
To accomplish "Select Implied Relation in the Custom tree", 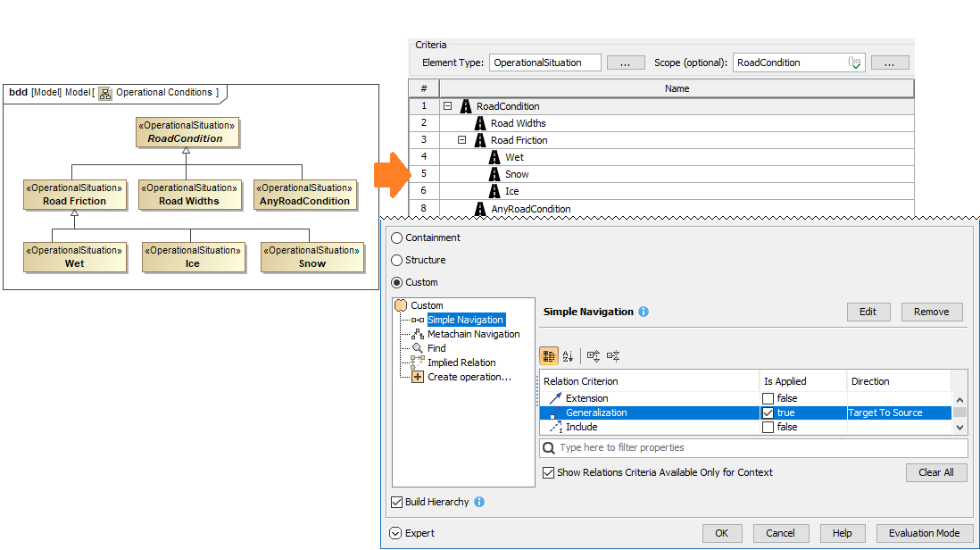I will click(x=461, y=362).
